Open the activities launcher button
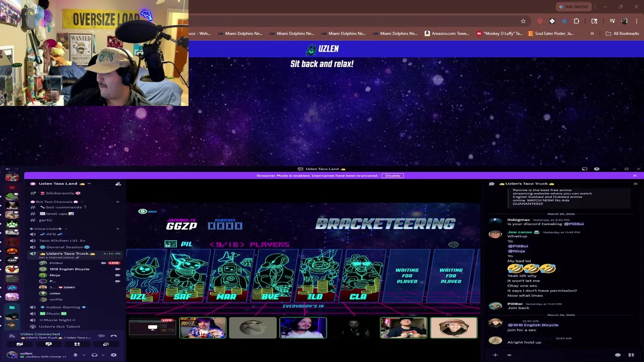The image size is (644, 362). pyautogui.click(x=77, y=344)
